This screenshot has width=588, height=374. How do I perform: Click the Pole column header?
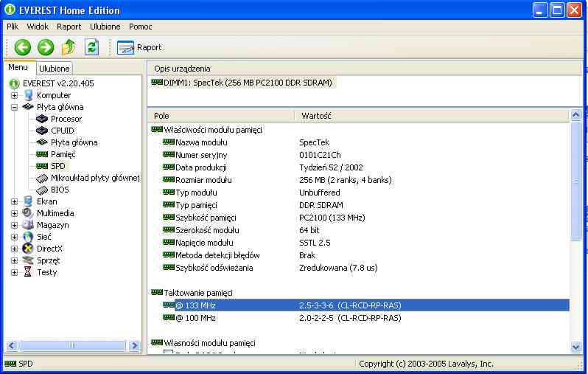(221, 116)
